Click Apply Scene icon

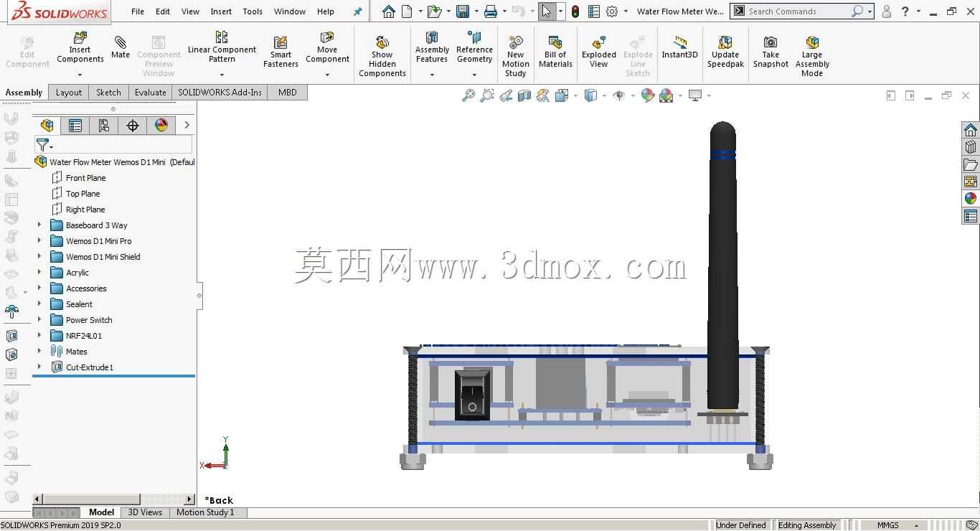point(666,95)
